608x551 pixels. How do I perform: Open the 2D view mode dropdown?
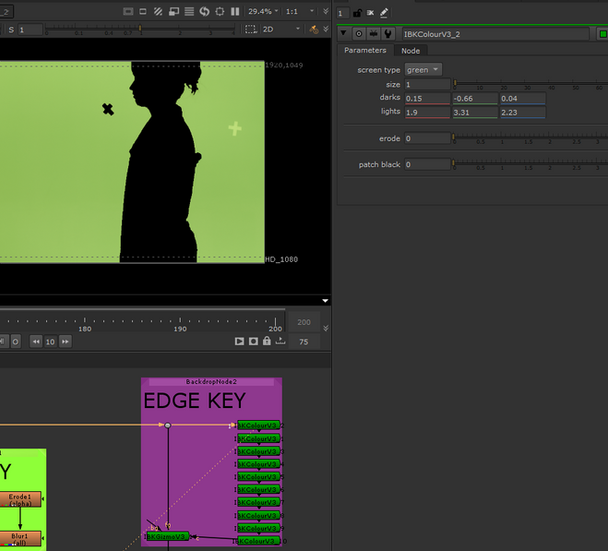[x=283, y=30]
